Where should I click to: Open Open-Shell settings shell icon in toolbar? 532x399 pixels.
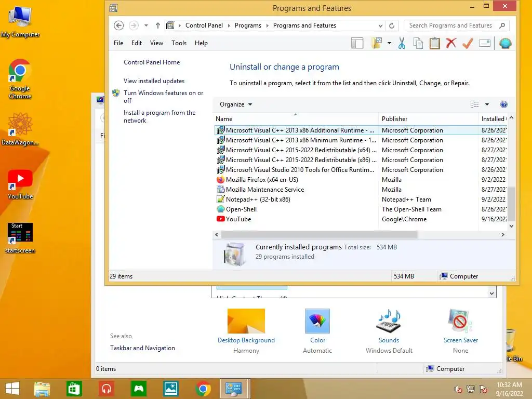505,44
